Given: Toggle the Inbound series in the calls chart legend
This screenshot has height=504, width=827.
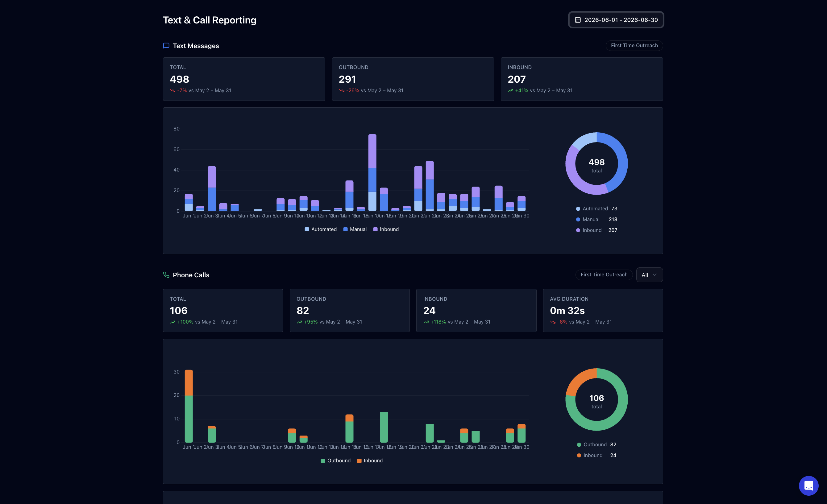Looking at the screenshot, I should [x=370, y=461].
